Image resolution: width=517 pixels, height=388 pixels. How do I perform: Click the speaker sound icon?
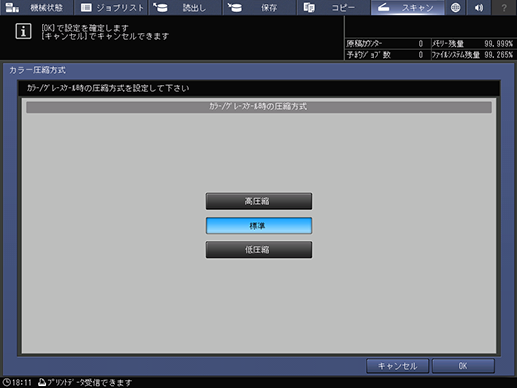[479, 7]
